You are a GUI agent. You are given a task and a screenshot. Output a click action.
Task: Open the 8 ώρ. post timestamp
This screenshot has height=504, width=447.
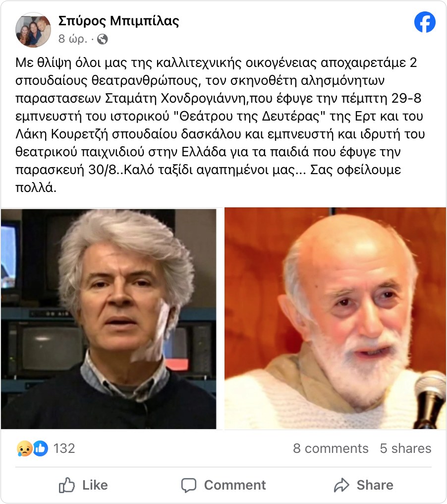pos(72,39)
